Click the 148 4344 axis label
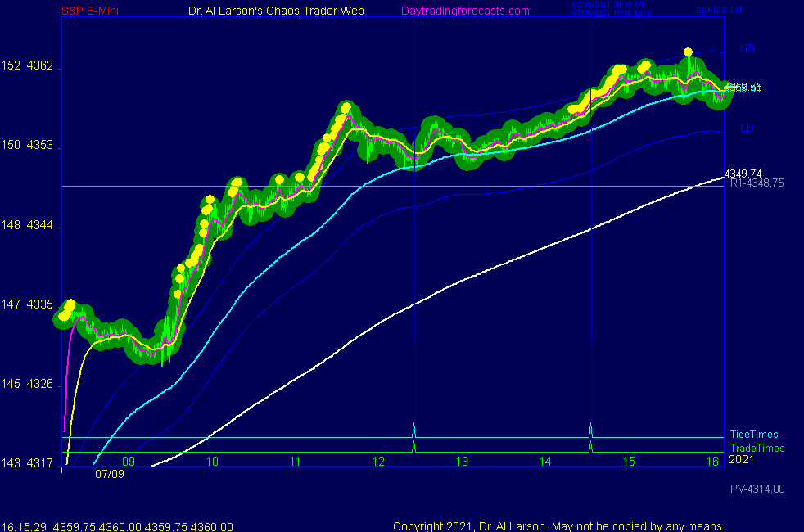Screen dimensions: 804x532 coord(27,225)
